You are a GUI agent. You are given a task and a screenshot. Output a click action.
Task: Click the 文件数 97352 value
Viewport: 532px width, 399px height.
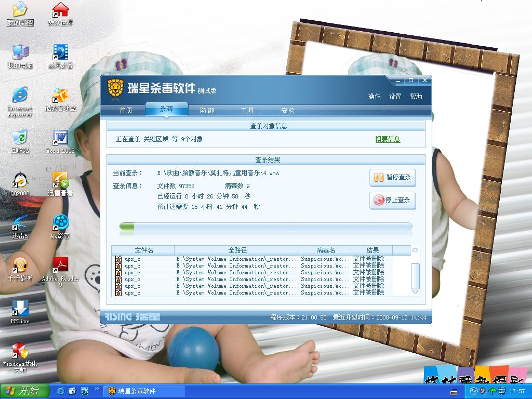(176, 186)
